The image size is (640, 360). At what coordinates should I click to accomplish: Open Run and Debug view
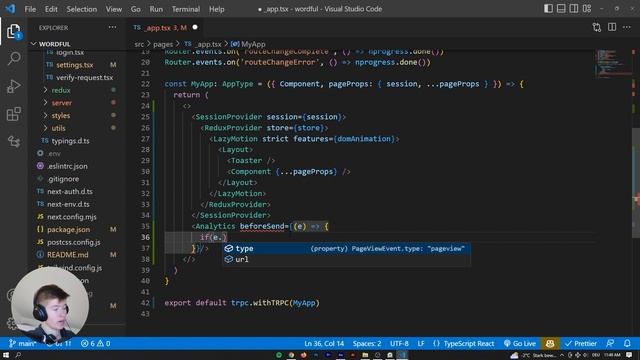(13, 86)
